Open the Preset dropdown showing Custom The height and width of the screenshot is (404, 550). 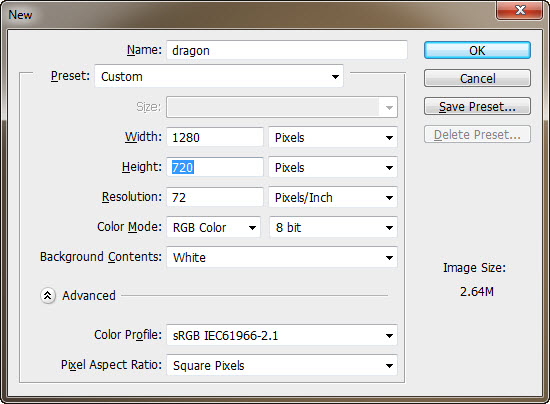(219, 76)
